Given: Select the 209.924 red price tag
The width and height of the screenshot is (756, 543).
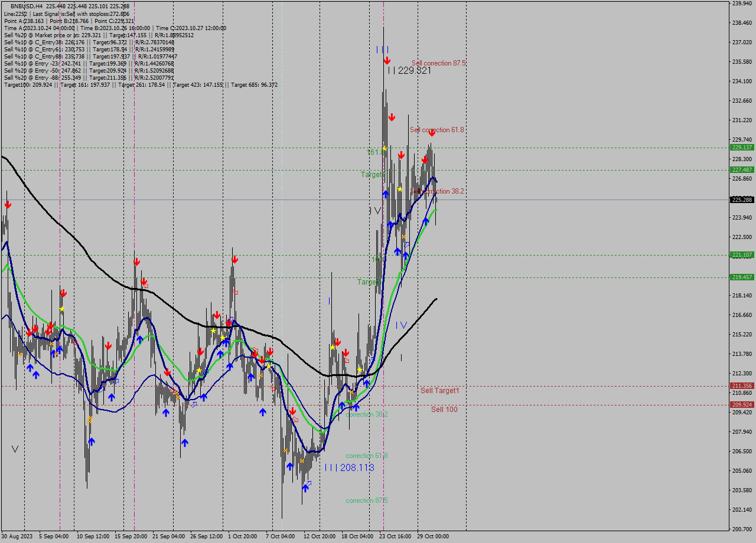Looking at the screenshot, I should [742, 405].
